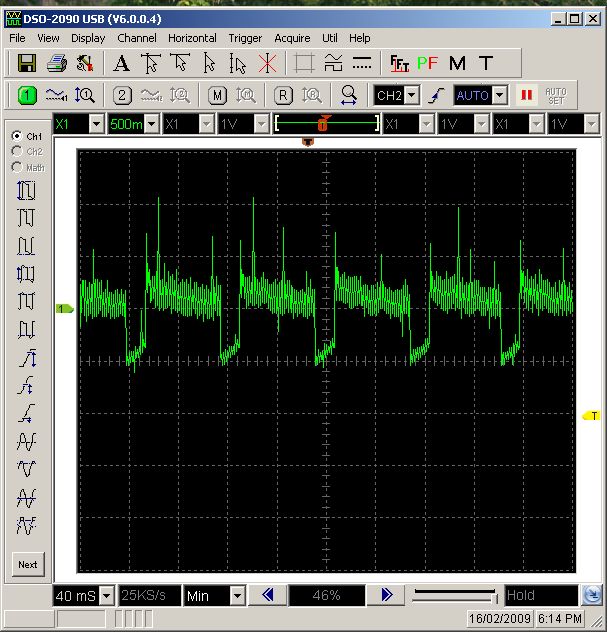This screenshot has height=632, width=607.
Task: Click the CH1 vertical zoom magnifier icon
Action: tap(85, 96)
